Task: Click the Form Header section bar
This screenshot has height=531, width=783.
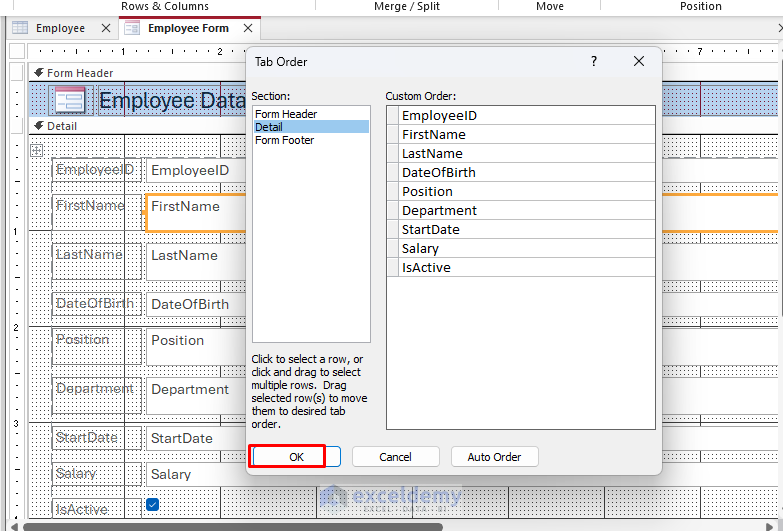Action: (137, 73)
